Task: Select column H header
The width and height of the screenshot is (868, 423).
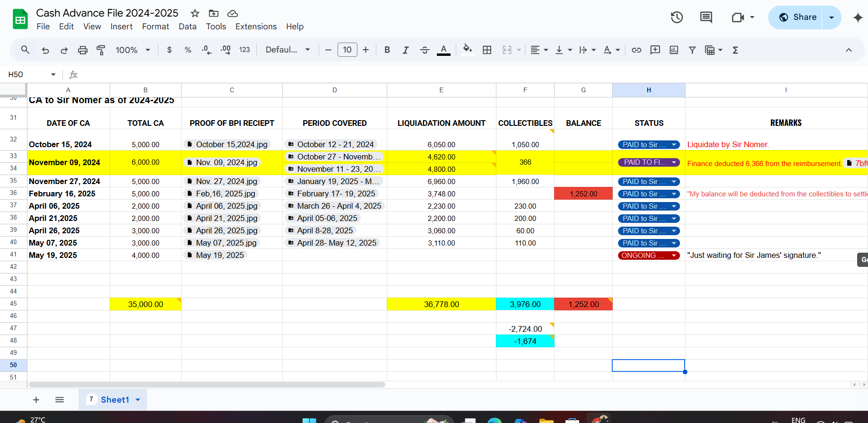Action: coord(649,90)
